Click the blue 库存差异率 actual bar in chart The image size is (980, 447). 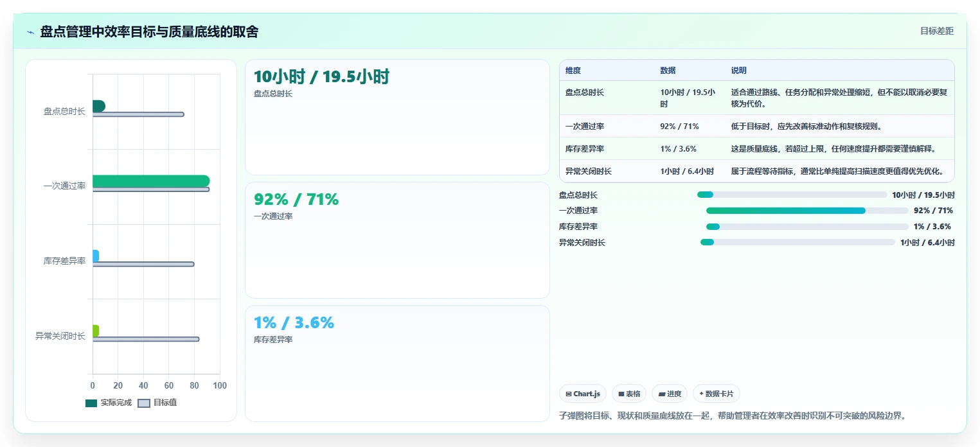tap(96, 256)
